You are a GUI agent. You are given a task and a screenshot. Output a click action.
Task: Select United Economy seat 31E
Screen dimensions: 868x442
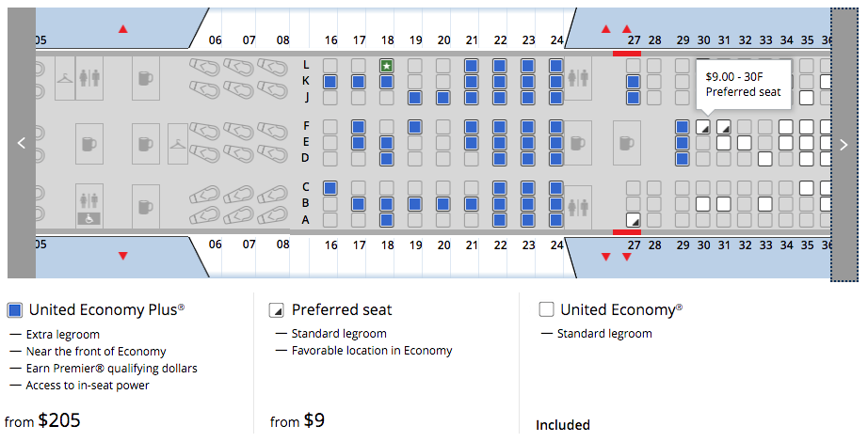[x=724, y=142]
